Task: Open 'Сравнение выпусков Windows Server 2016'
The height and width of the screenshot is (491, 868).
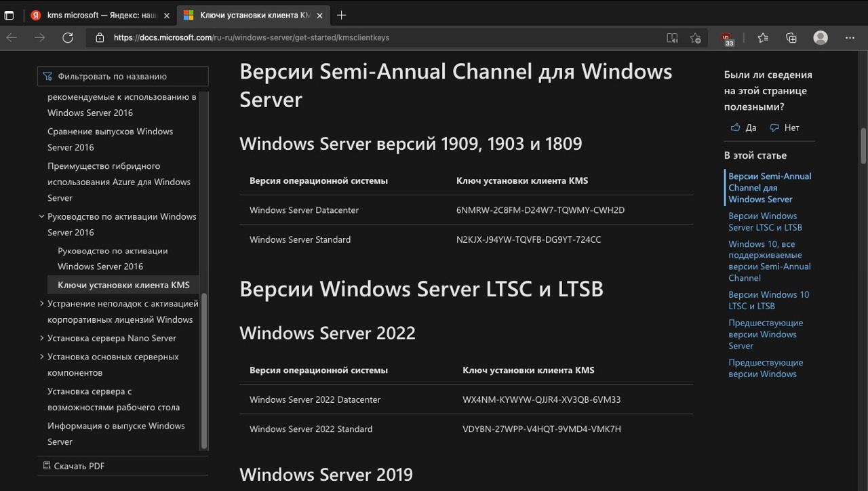Action: pyautogui.click(x=110, y=139)
